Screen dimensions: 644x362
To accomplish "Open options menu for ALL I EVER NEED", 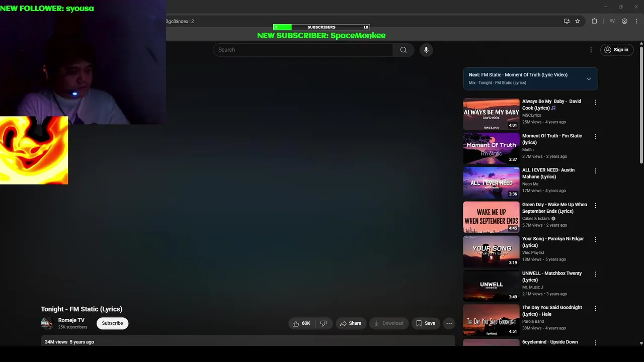I will (x=595, y=171).
